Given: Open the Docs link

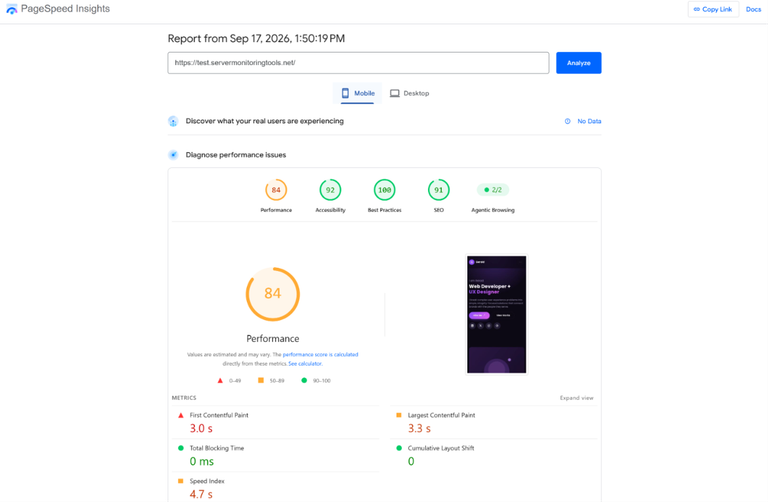Looking at the screenshot, I should point(753,9).
